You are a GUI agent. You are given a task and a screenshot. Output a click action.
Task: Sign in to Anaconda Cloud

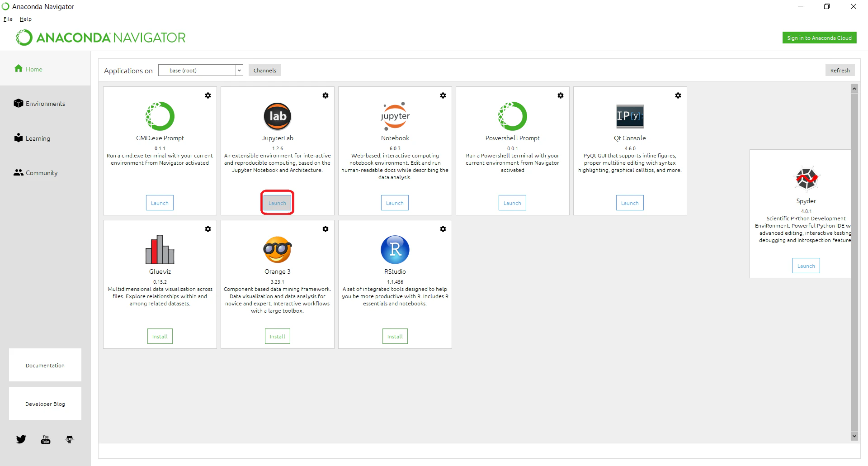coord(819,38)
